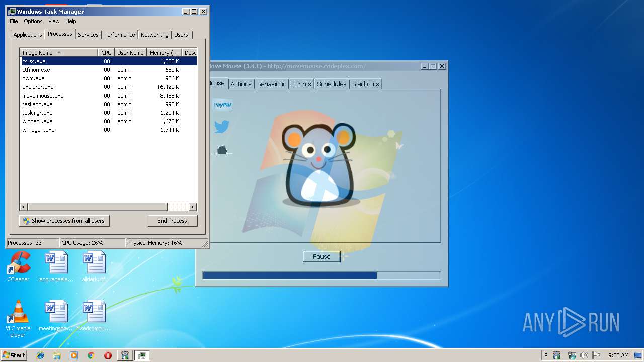Open the CCleaner desktop shortcut
Viewport: 644px width, 362px height.
pos(18,266)
